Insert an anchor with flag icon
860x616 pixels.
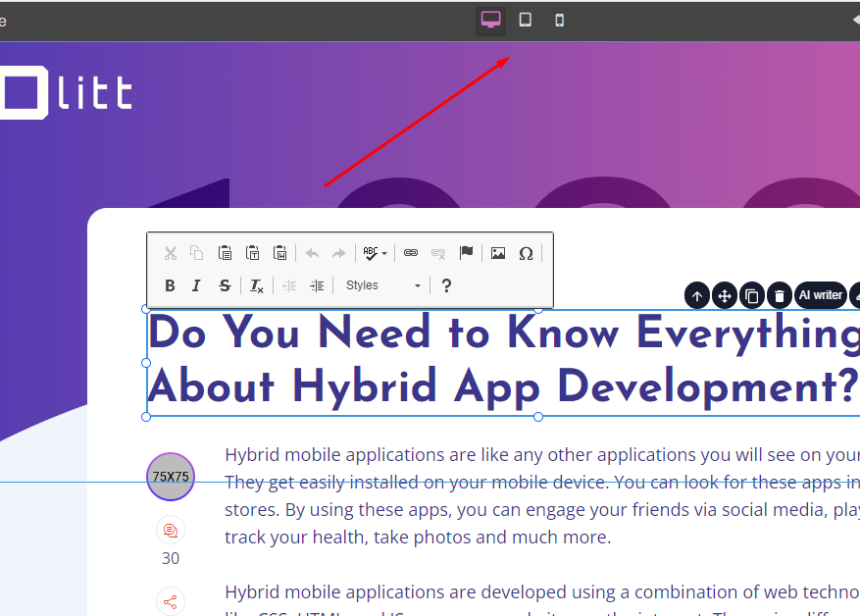pos(466,252)
